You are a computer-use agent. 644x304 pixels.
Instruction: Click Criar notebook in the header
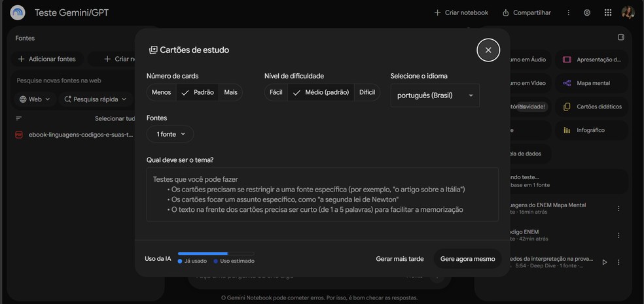tap(461, 12)
